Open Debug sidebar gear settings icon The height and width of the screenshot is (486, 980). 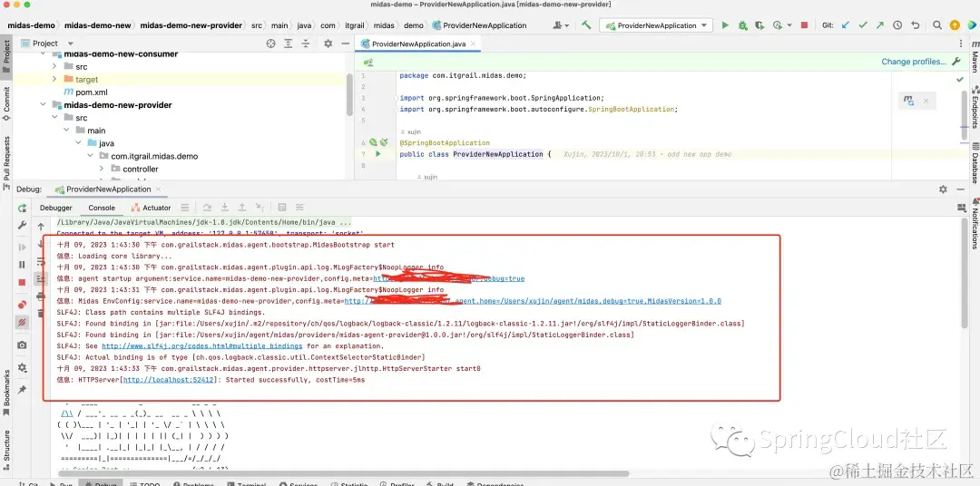[22, 367]
